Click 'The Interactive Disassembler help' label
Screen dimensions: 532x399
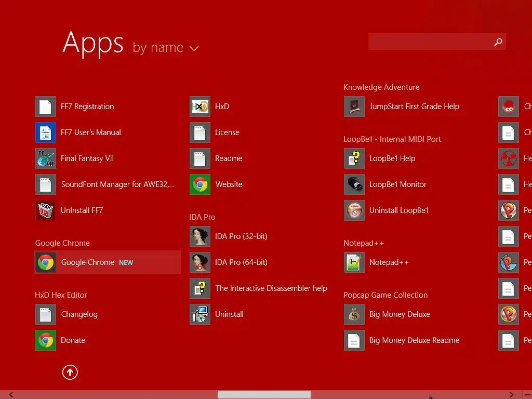[x=271, y=288]
